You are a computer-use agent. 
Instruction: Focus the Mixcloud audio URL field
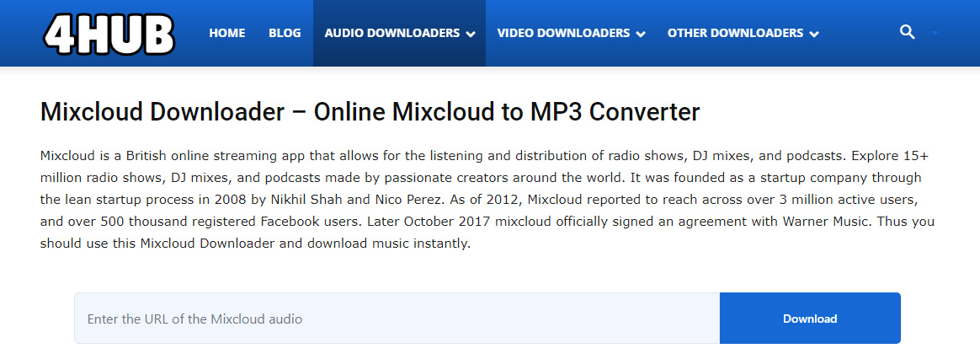click(397, 319)
